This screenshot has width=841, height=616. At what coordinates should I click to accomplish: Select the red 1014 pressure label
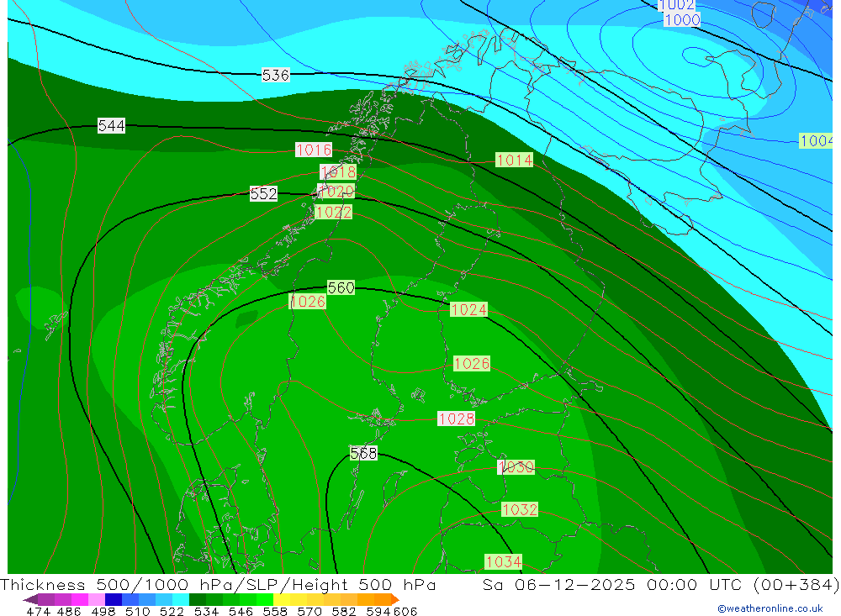coord(515,160)
